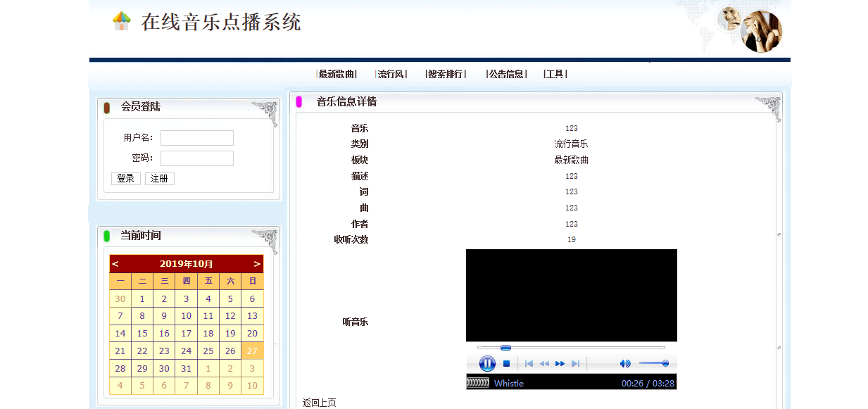Select September 30 greyed date

click(120, 298)
